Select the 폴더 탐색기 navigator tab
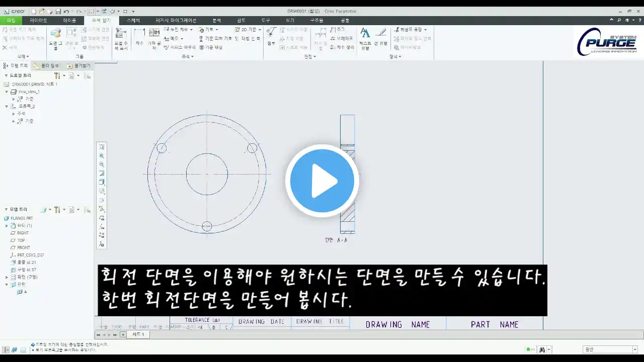The image size is (644, 362). (47, 66)
